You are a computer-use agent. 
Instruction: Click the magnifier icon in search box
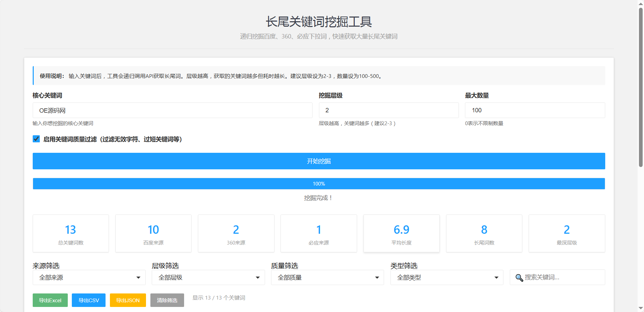(x=519, y=278)
